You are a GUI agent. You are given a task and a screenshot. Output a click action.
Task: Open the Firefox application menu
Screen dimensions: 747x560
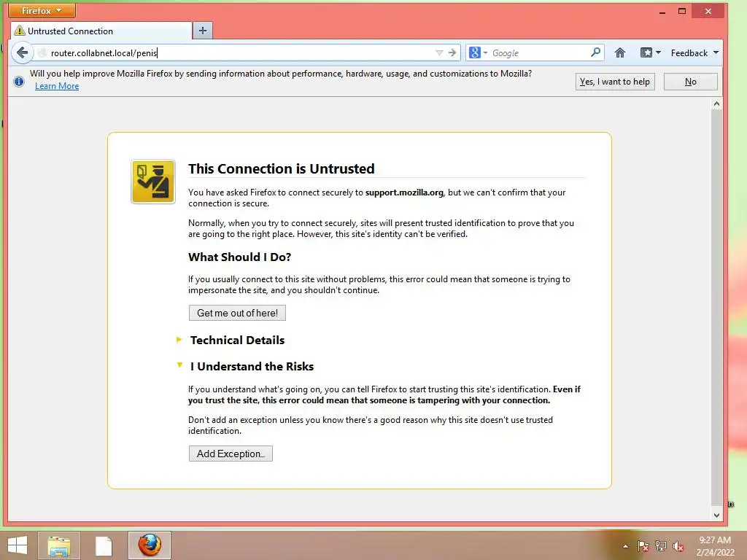tap(42, 10)
